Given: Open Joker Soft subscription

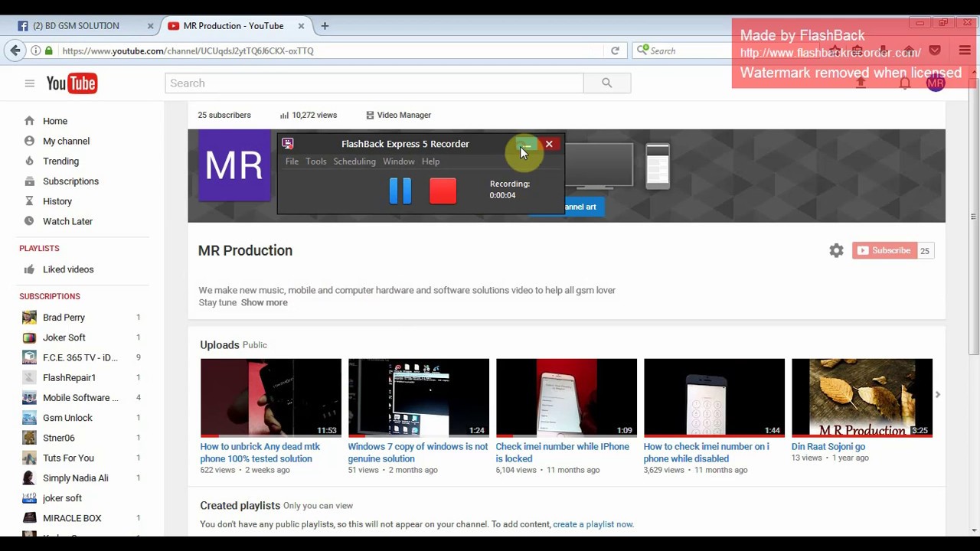Looking at the screenshot, I should click(x=64, y=337).
